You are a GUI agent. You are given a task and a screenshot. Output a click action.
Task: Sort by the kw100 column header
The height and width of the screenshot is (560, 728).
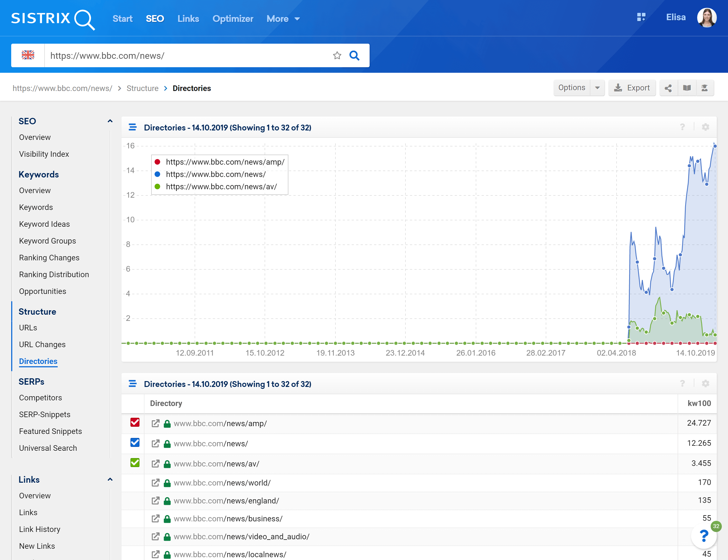click(x=699, y=403)
